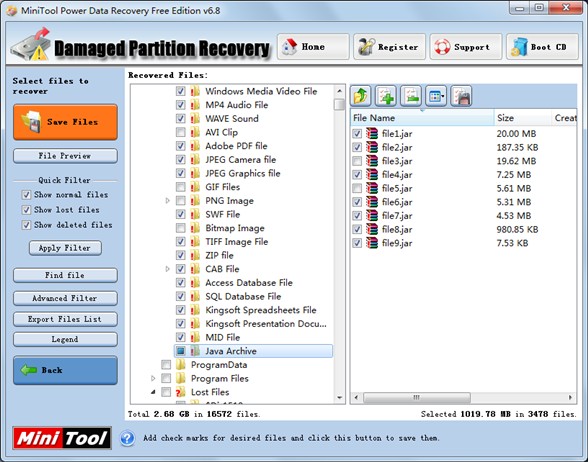Image resolution: width=588 pixels, height=462 pixels.
Task: Open File Preview
Action: [x=65, y=156]
